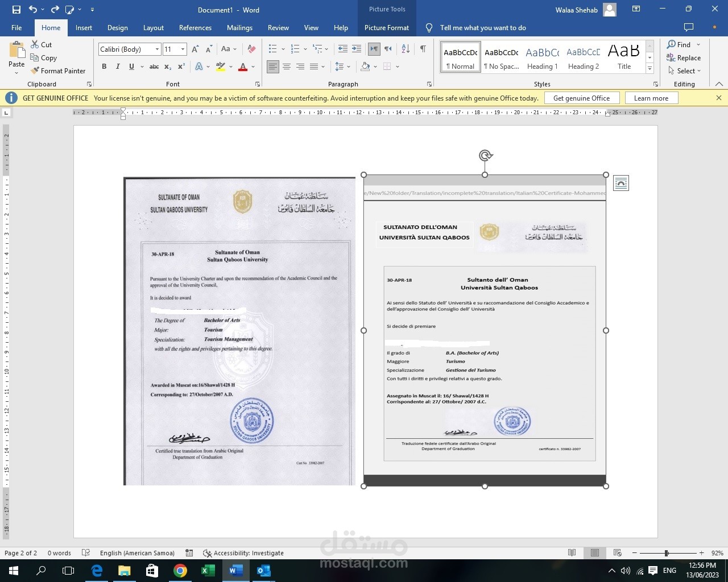Open the font size dropdown
Image resolution: width=728 pixels, height=582 pixels.
point(183,49)
